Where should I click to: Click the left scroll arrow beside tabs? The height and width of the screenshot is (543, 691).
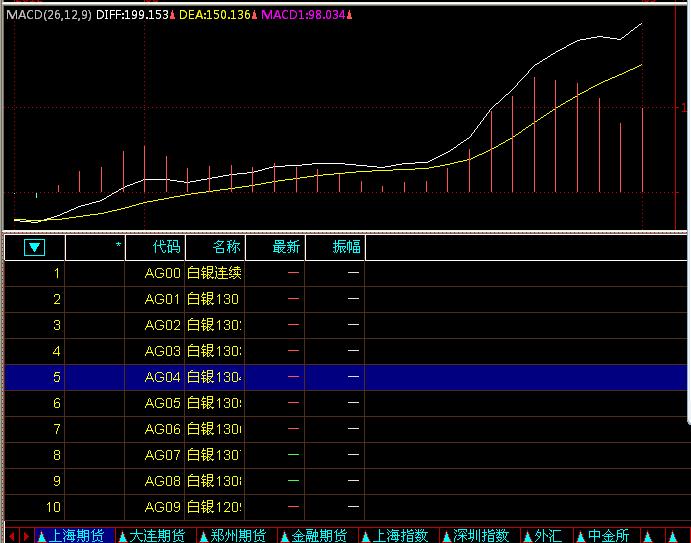10,536
